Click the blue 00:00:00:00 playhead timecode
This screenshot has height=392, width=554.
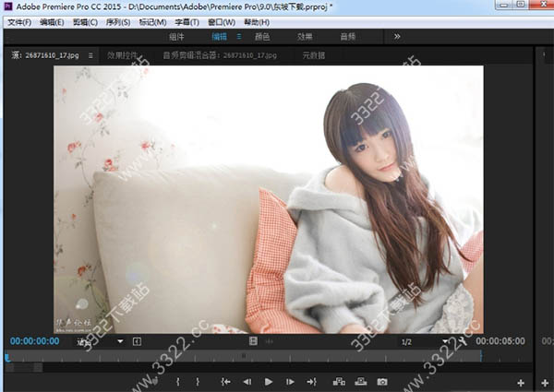[35, 341]
